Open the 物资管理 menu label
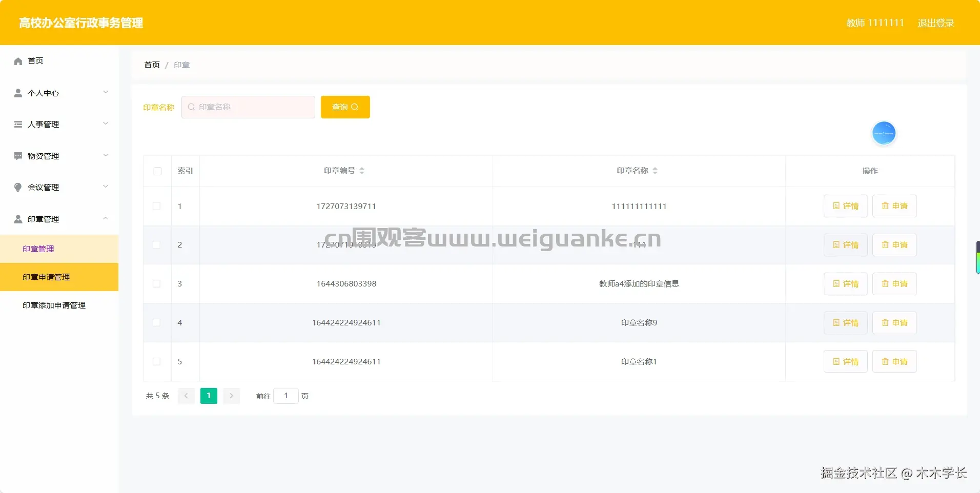The image size is (980, 493). 44,156
